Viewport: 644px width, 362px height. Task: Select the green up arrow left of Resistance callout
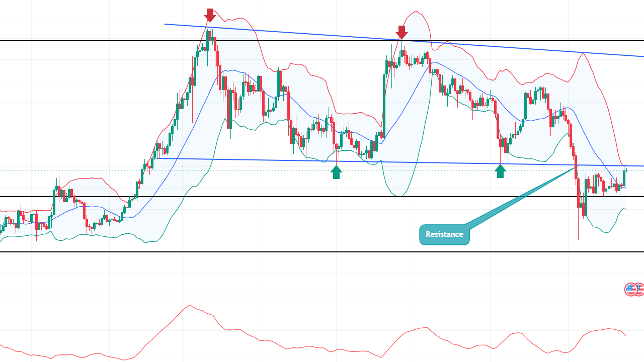click(337, 172)
